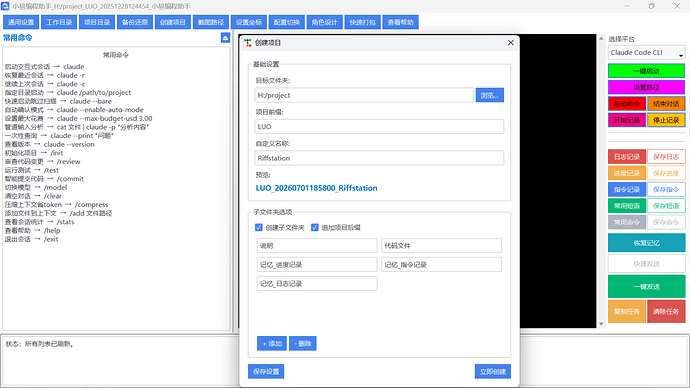The height and width of the screenshot is (388, 690).
Task: Click the 日志记录 button
Action: (x=627, y=157)
